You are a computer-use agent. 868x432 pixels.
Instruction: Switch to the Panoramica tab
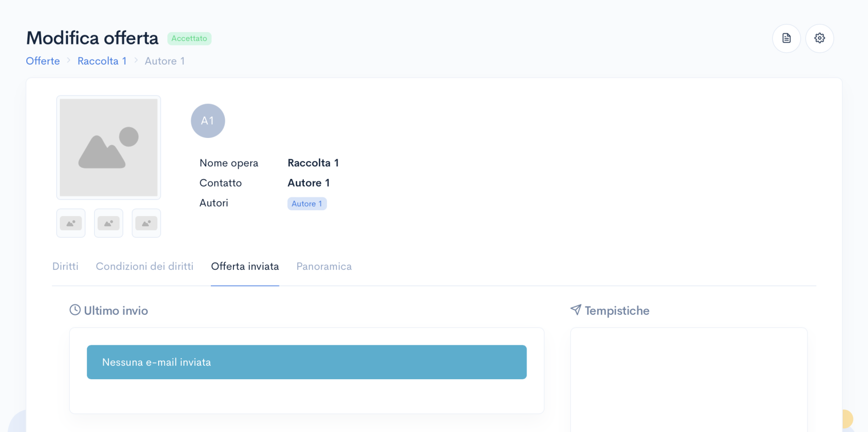coord(324,266)
